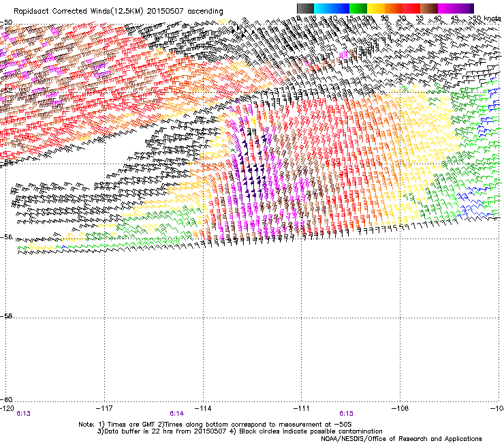
Task: Click the green 15-20 knots legend segment
Action: coord(358,8)
